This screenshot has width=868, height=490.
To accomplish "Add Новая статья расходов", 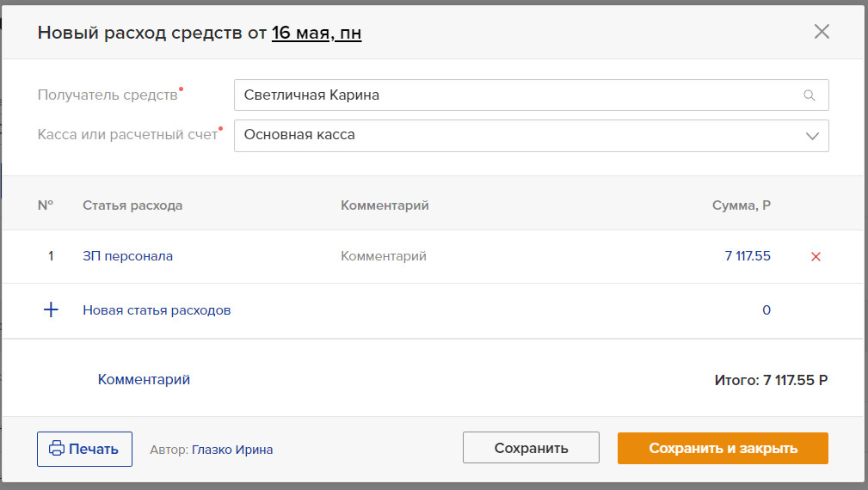I will pos(157,310).
